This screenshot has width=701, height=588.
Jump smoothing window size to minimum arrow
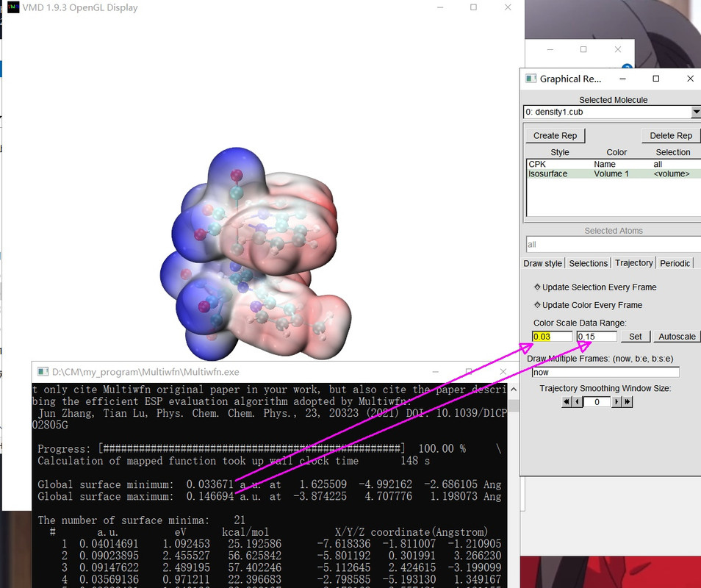pos(567,401)
